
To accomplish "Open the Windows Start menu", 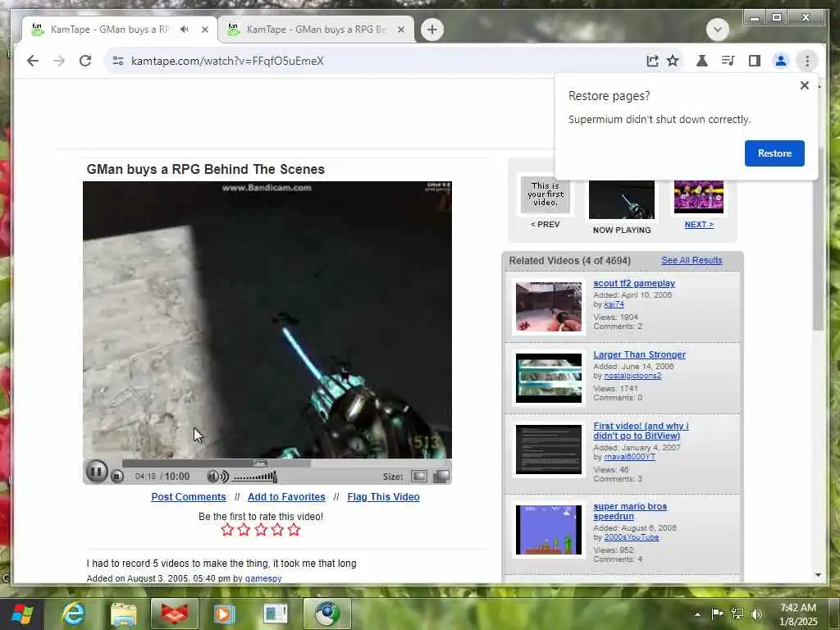I will [22, 614].
